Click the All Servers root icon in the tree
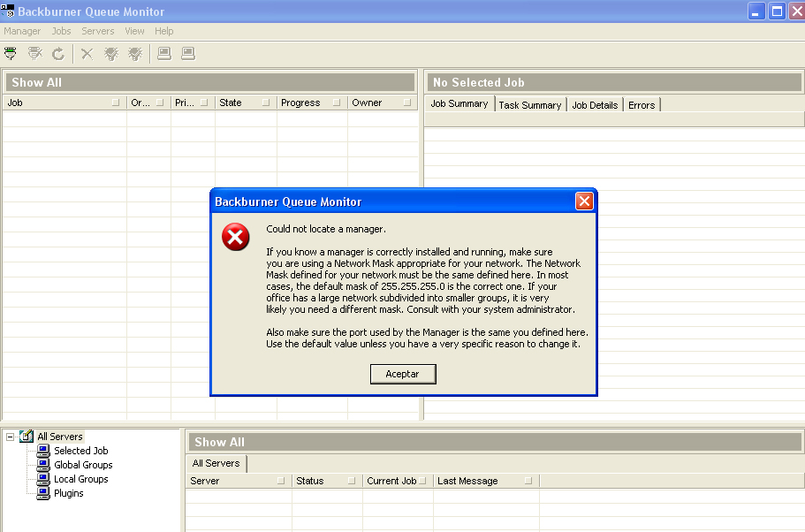The width and height of the screenshot is (805, 532). pos(27,437)
